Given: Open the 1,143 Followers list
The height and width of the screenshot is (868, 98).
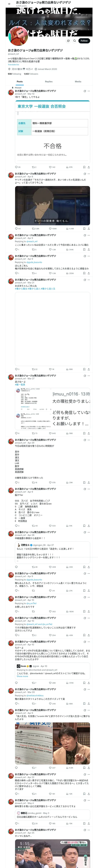Looking at the screenshot, I should [31, 74].
